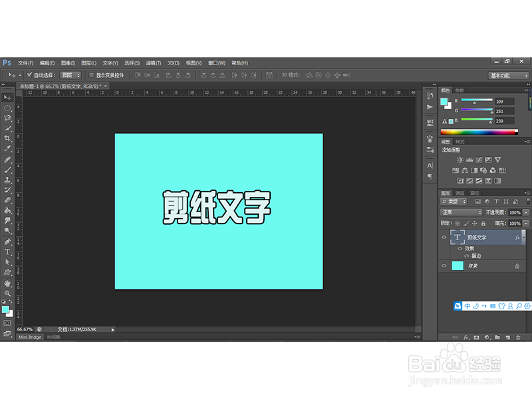The height and width of the screenshot is (399, 532).
Task: Click the foreground color swatch in Color panel
Action: point(444,102)
